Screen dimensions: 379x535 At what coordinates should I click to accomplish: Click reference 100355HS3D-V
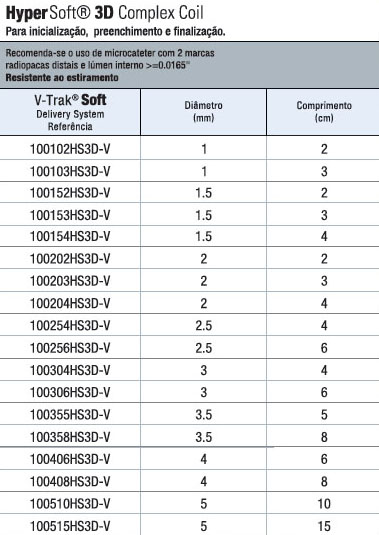coord(70,415)
